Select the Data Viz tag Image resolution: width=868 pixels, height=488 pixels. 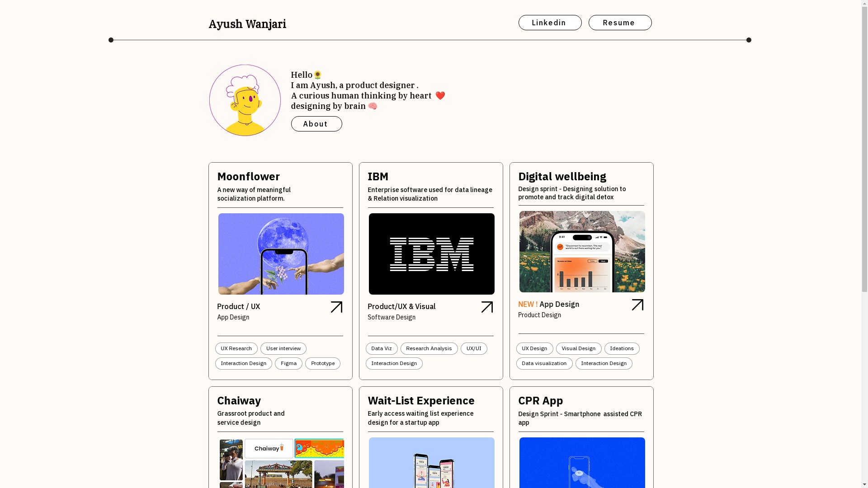coord(382,348)
